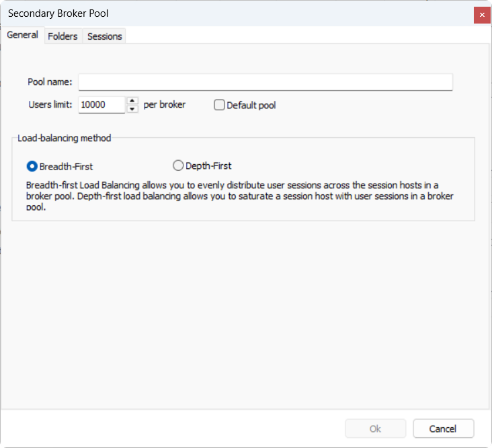
Task: Click the Ok button
Action: click(375, 428)
